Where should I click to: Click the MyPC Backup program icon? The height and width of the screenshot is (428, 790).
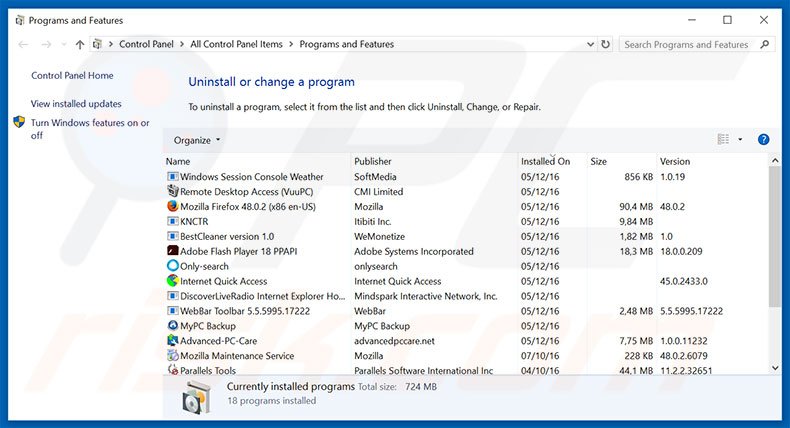172,326
